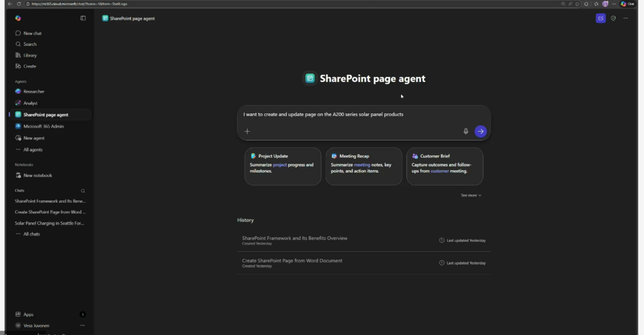The height and width of the screenshot is (335, 644).
Task: Expand the All agents list
Action: click(33, 150)
